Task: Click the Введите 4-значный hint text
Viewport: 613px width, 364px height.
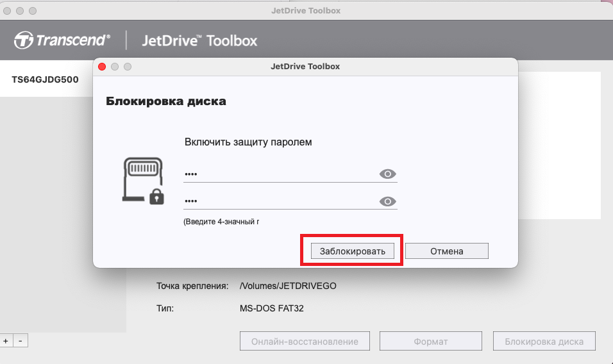Action: point(221,222)
